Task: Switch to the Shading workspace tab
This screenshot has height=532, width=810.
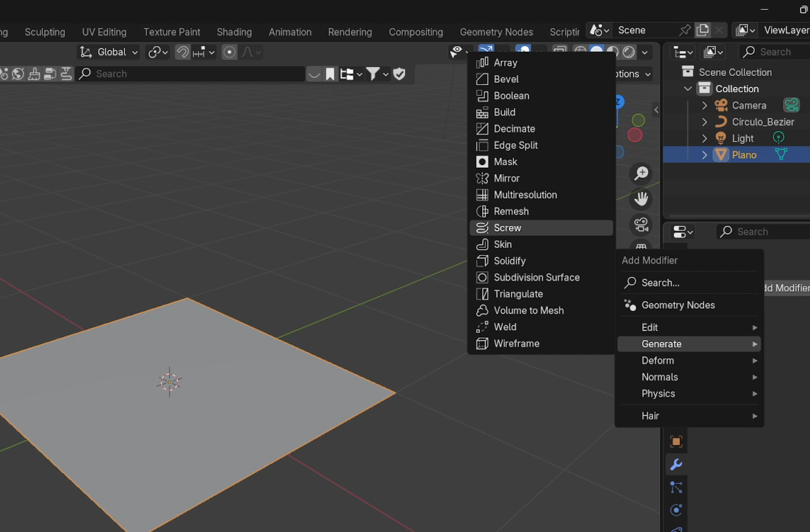Action: point(234,32)
